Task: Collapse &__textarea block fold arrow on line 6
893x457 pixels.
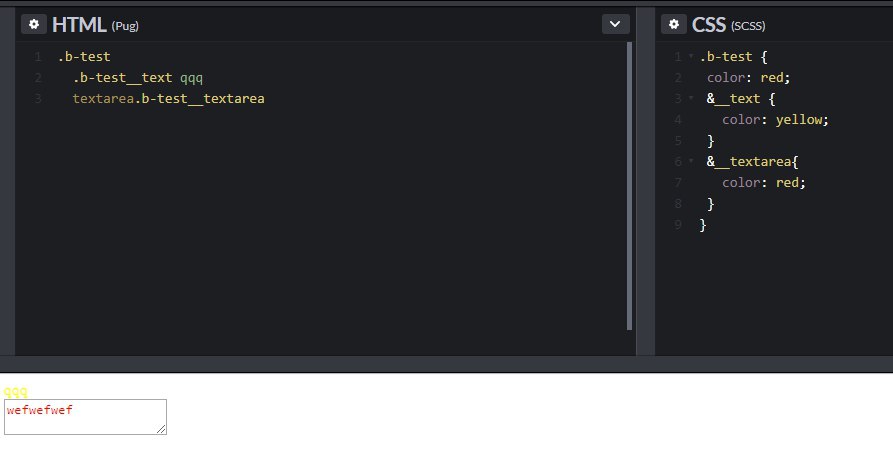Action: click(x=691, y=162)
